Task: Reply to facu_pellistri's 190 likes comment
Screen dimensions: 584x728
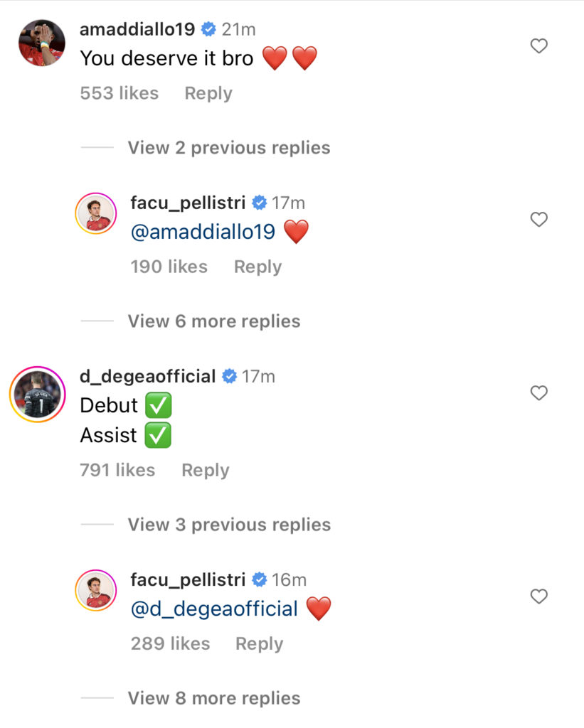Action: click(258, 267)
